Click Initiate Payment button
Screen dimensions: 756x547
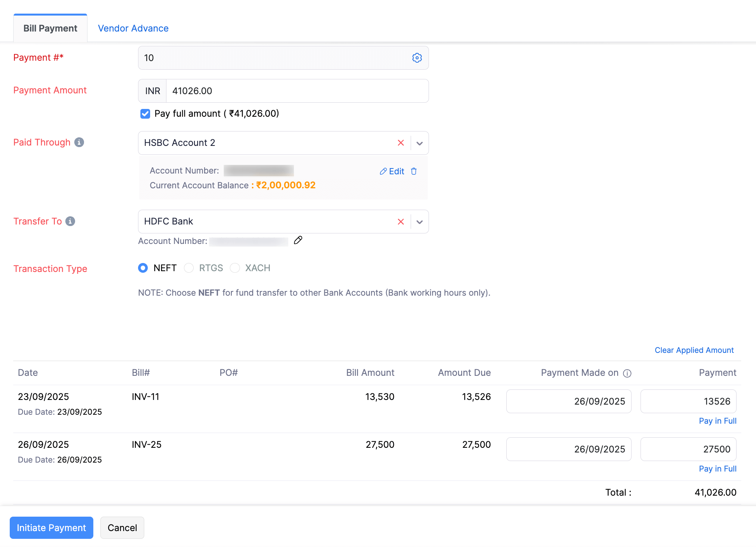(51, 528)
